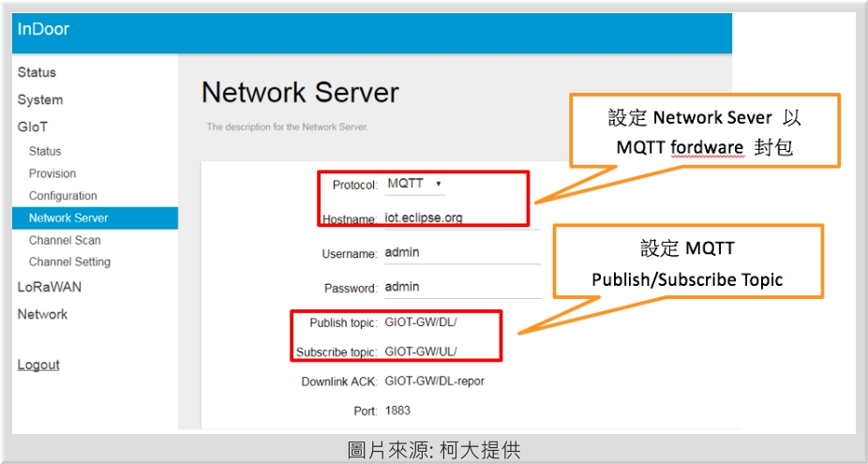Select the Publish topic field

pyautogui.click(x=441, y=322)
